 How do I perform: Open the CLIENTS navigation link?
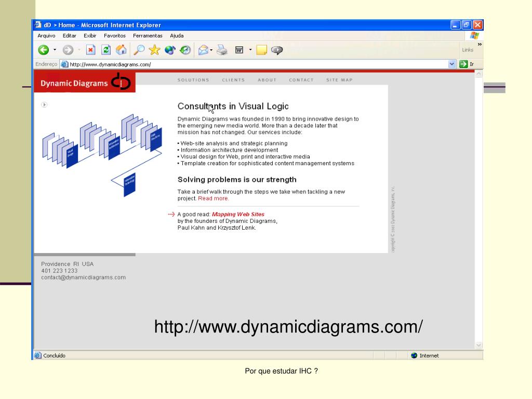[233, 80]
